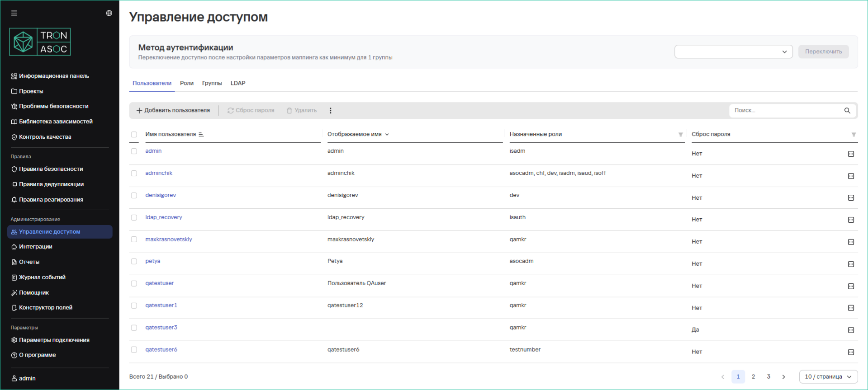Open the LDAP tab
The width and height of the screenshot is (868, 390).
click(x=237, y=83)
